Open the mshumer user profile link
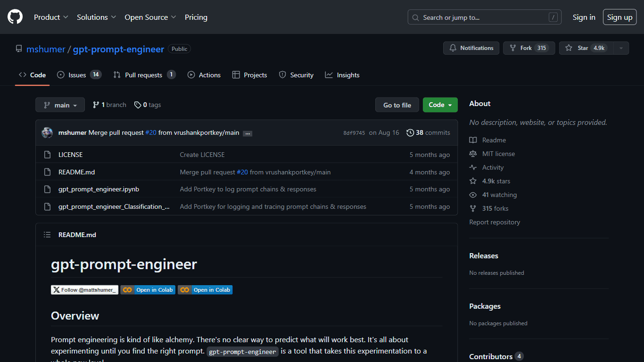The height and width of the screenshot is (362, 644). click(x=46, y=49)
